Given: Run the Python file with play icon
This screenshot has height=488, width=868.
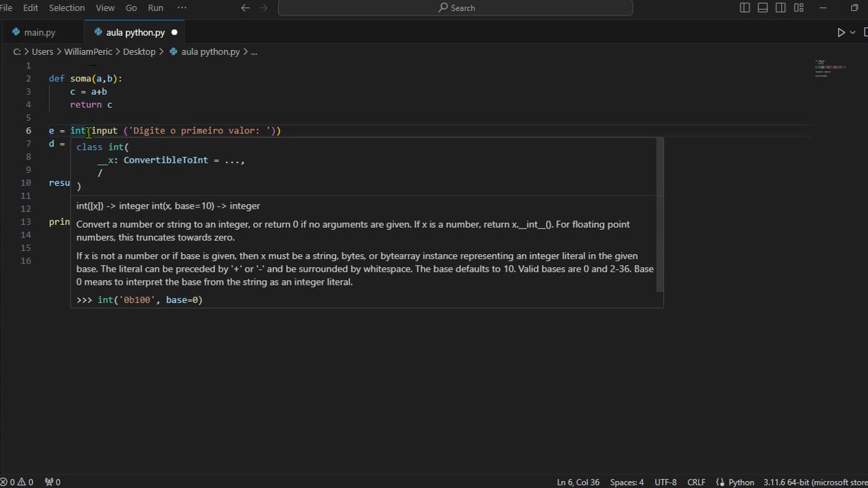Looking at the screenshot, I should (x=841, y=33).
